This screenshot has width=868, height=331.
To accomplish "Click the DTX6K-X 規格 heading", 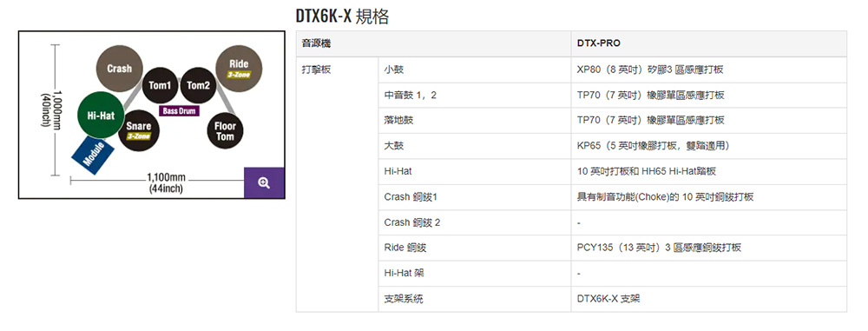I will point(343,17).
